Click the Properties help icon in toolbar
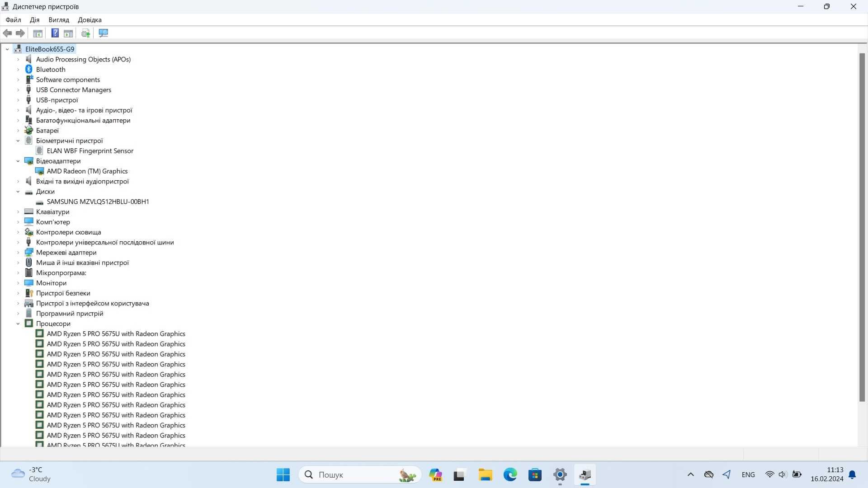Image resolution: width=868 pixels, height=488 pixels. click(55, 33)
